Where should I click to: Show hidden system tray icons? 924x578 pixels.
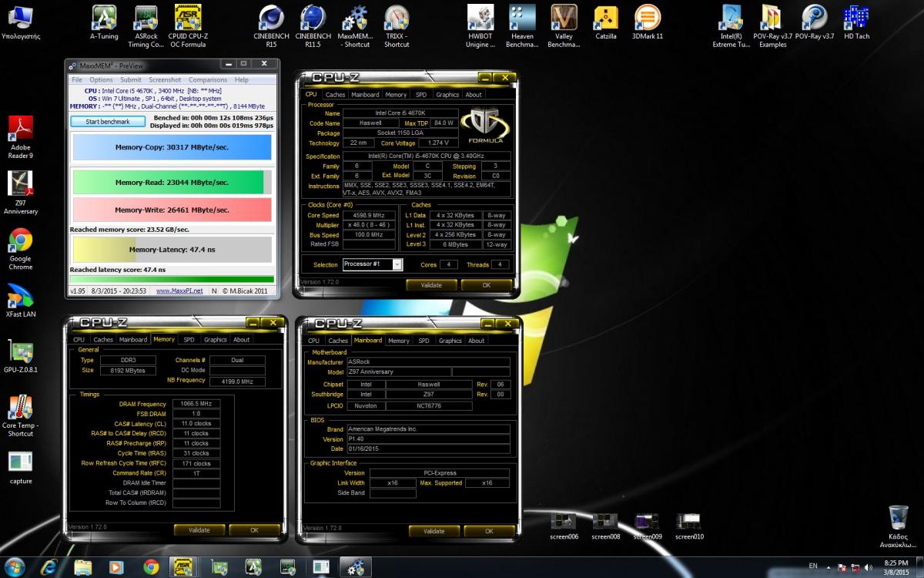coord(827,566)
